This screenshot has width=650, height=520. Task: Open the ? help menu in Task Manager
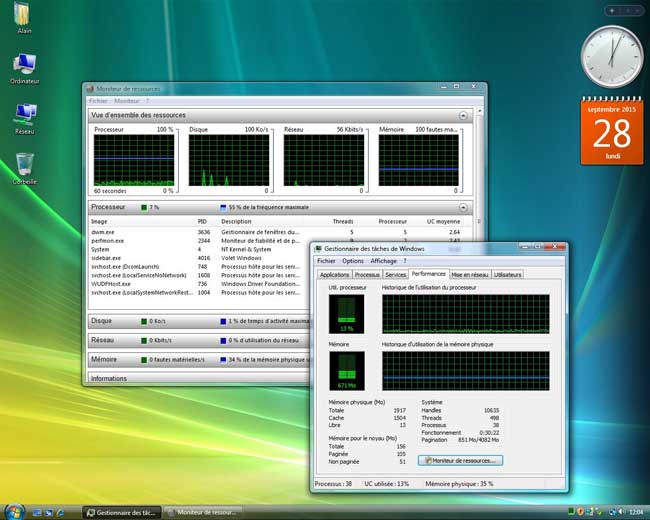pos(405,261)
